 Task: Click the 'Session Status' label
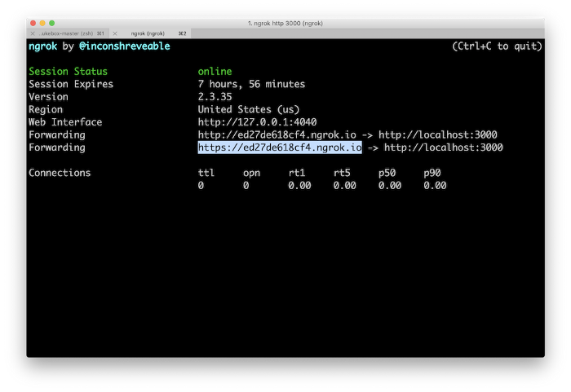68,72
